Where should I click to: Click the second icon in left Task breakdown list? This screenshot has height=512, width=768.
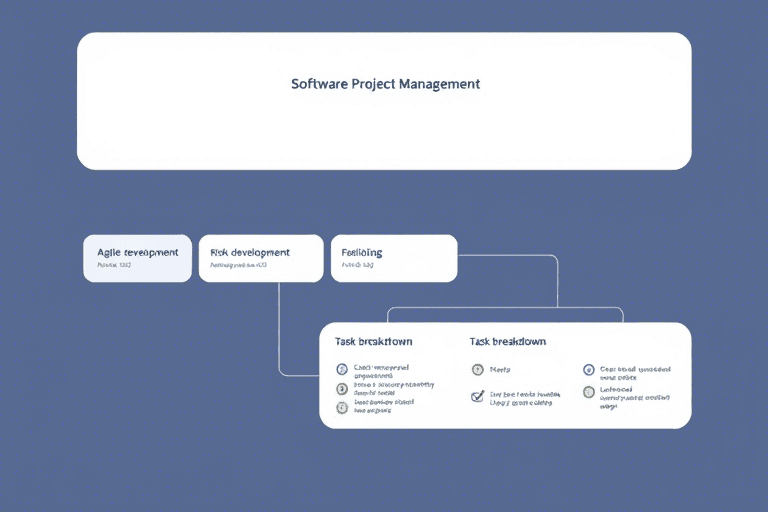[x=342, y=388]
